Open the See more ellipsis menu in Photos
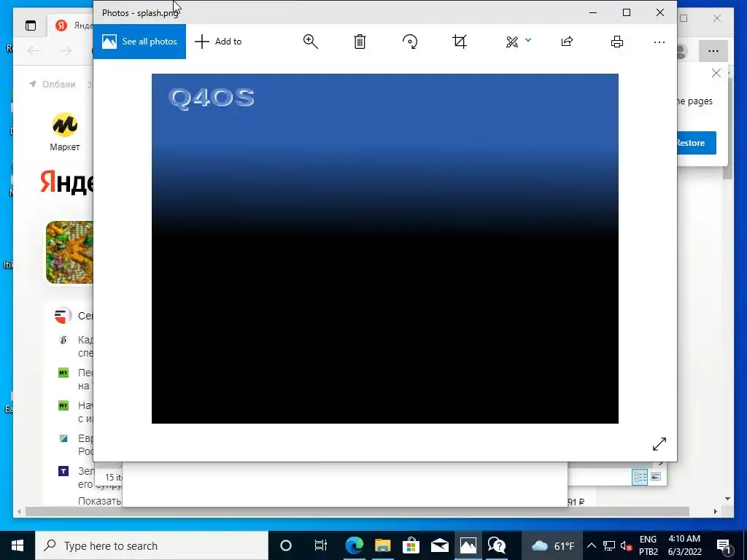 [x=659, y=42]
